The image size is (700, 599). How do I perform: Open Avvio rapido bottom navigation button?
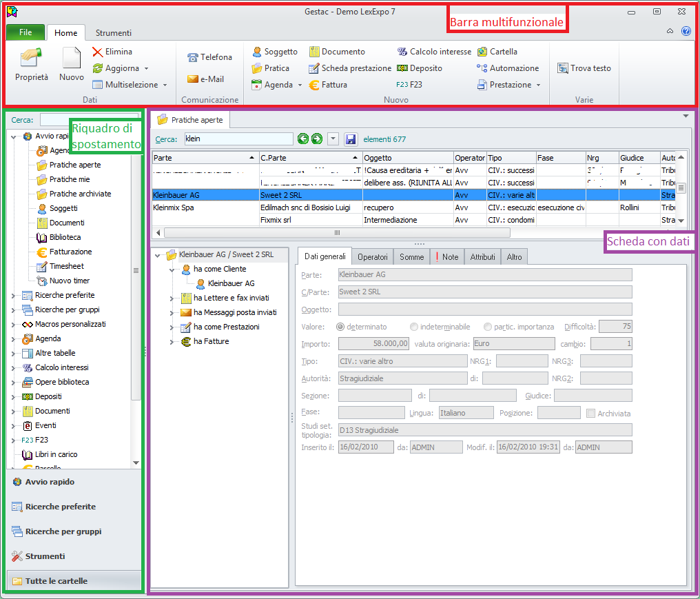pyautogui.click(x=74, y=482)
